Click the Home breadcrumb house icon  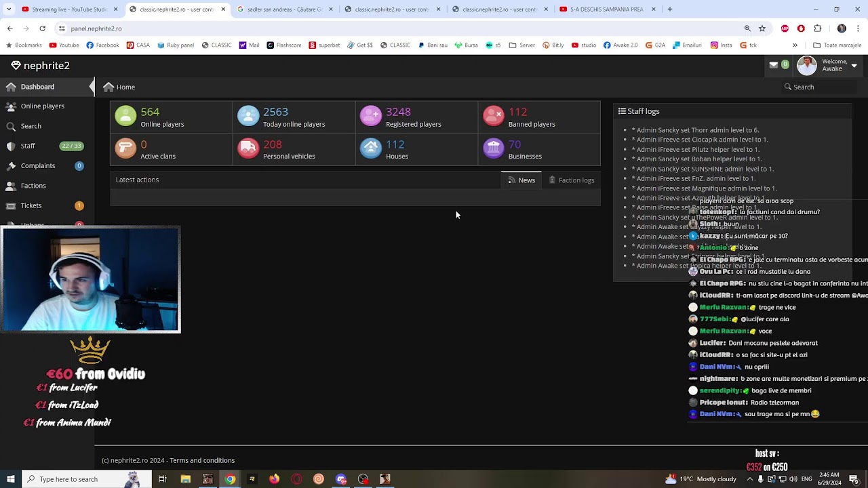click(x=108, y=87)
